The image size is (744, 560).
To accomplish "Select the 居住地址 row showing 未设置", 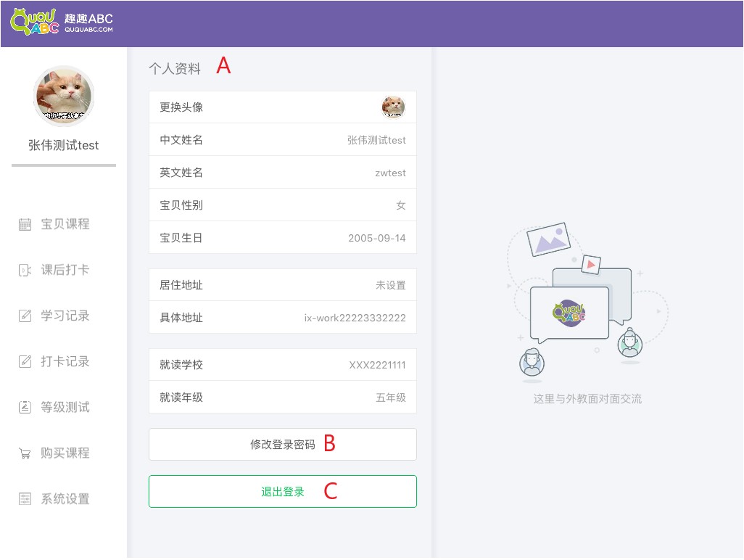I will click(x=282, y=285).
